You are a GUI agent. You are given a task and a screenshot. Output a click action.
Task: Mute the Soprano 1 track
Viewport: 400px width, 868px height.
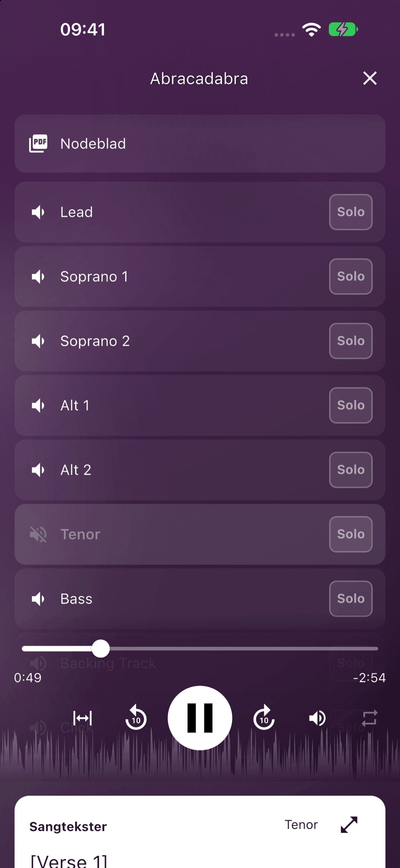(x=38, y=277)
